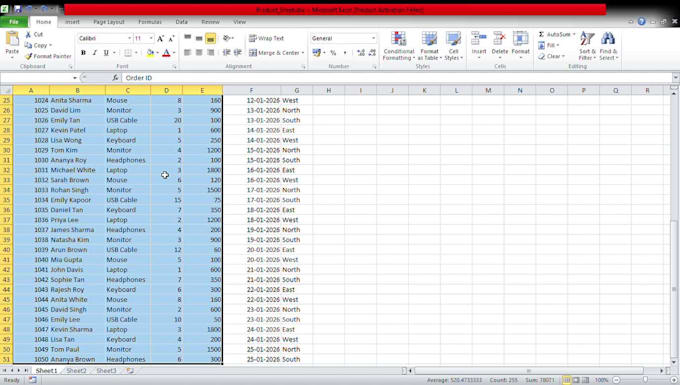Open the Merge & Center dropdown arrow
Screen dimensions: 680x385
[x=303, y=53]
